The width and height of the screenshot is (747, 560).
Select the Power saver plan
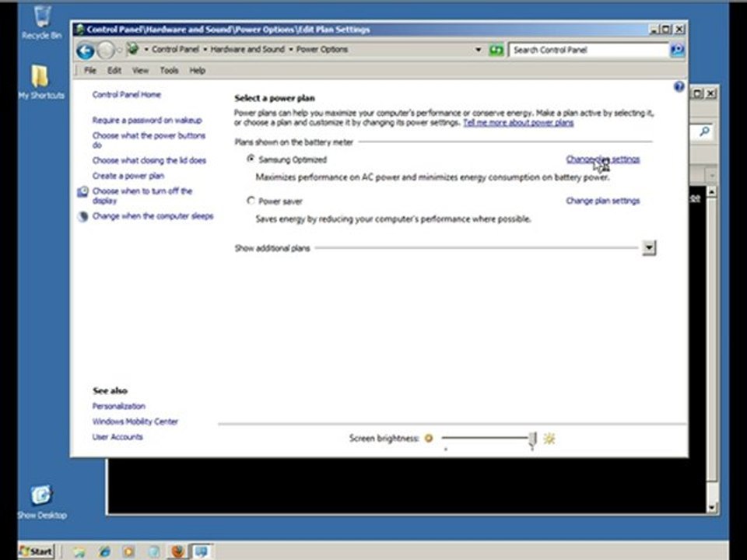(x=251, y=201)
